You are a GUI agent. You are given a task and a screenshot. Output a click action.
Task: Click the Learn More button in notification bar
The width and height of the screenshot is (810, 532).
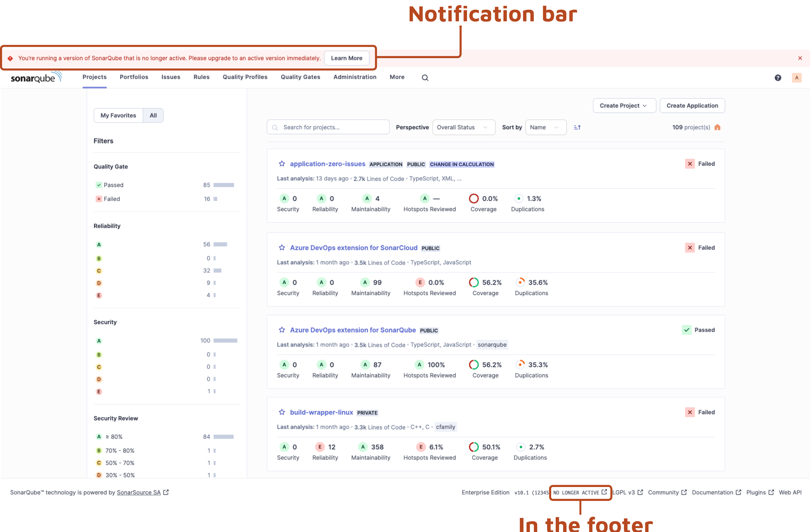coord(347,58)
